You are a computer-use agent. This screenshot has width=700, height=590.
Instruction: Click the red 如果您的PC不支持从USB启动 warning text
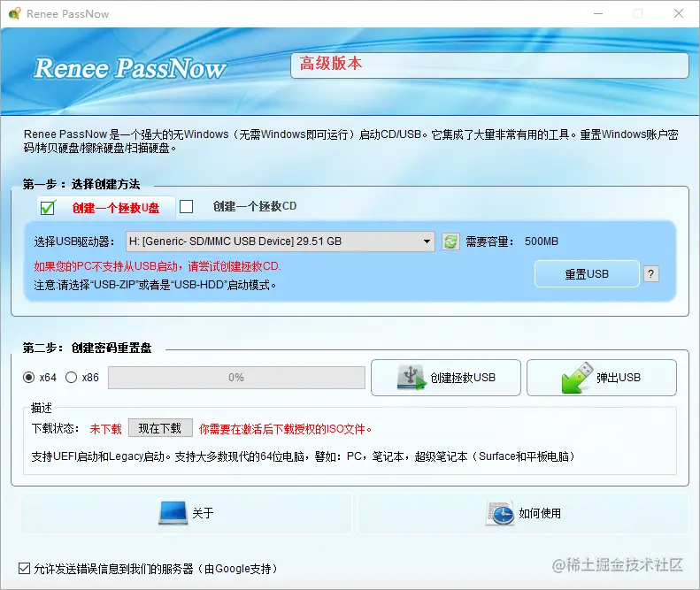click(158, 266)
